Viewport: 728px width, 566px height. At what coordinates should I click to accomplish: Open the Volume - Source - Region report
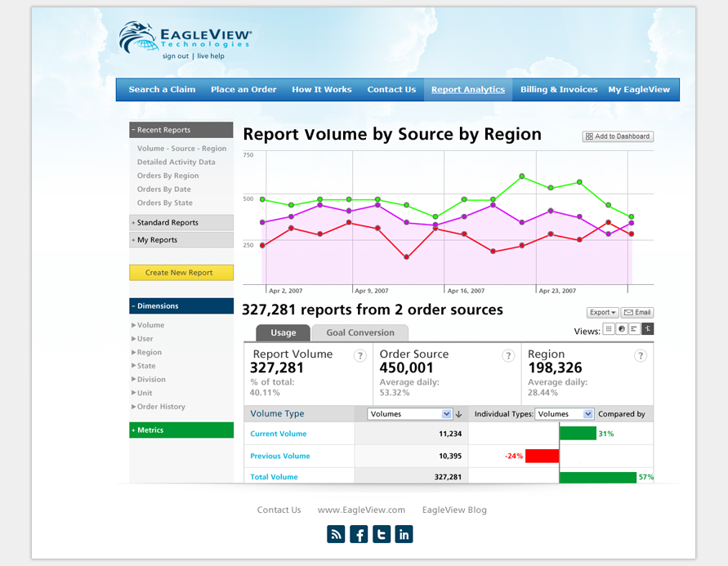pos(181,149)
